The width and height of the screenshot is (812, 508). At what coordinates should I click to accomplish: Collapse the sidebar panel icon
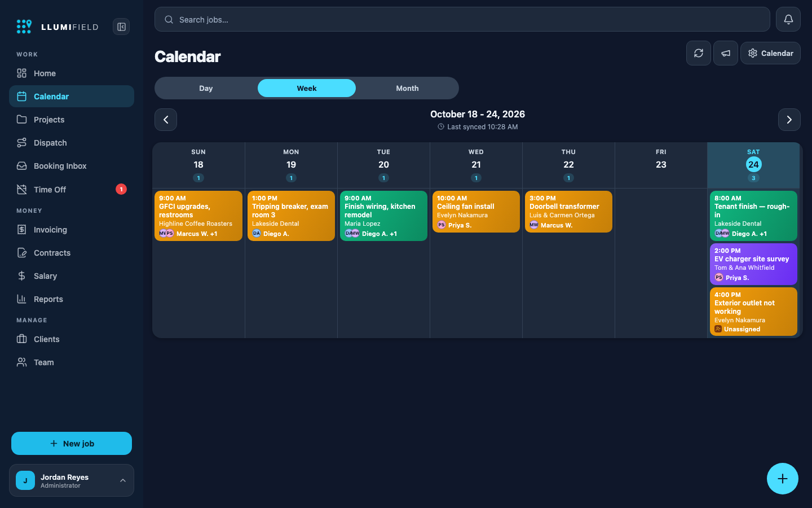(x=121, y=27)
